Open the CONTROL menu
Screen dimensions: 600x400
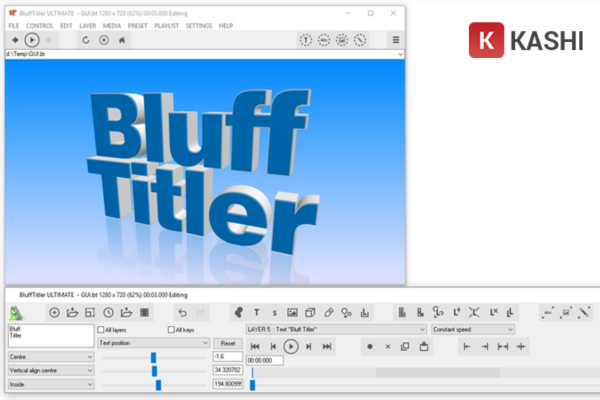point(39,26)
